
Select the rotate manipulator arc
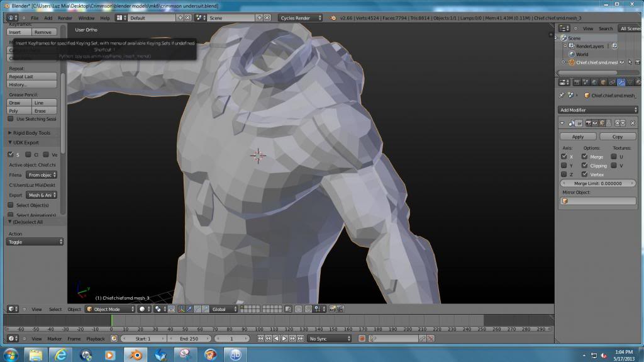pos(197,309)
